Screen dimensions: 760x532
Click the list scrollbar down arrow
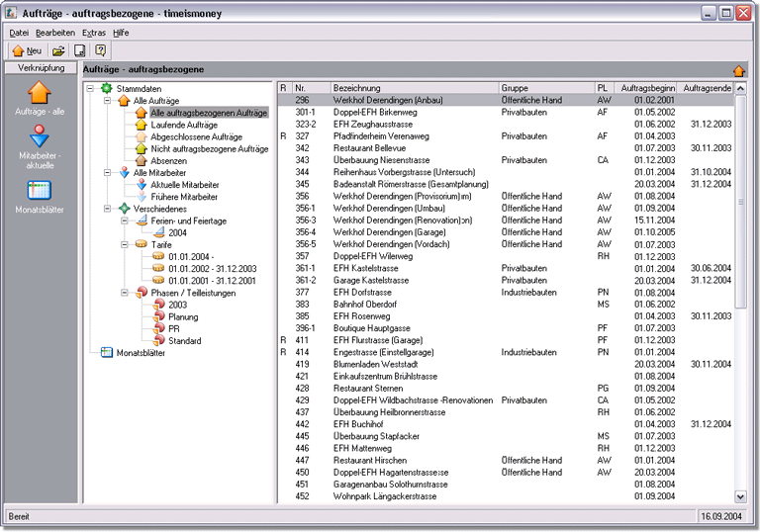[740, 496]
